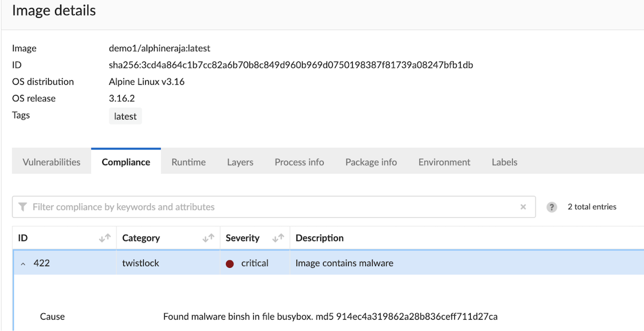Select the Labels tab

coord(504,162)
